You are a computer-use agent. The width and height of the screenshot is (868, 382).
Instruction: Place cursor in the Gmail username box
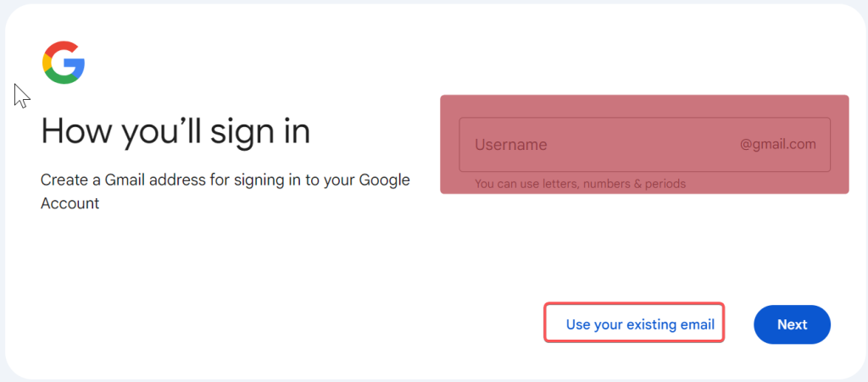coord(644,144)
